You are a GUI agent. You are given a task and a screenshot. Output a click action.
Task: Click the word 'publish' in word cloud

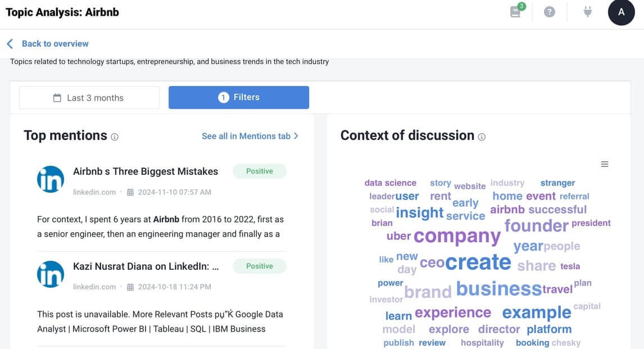tap(398, 342)
